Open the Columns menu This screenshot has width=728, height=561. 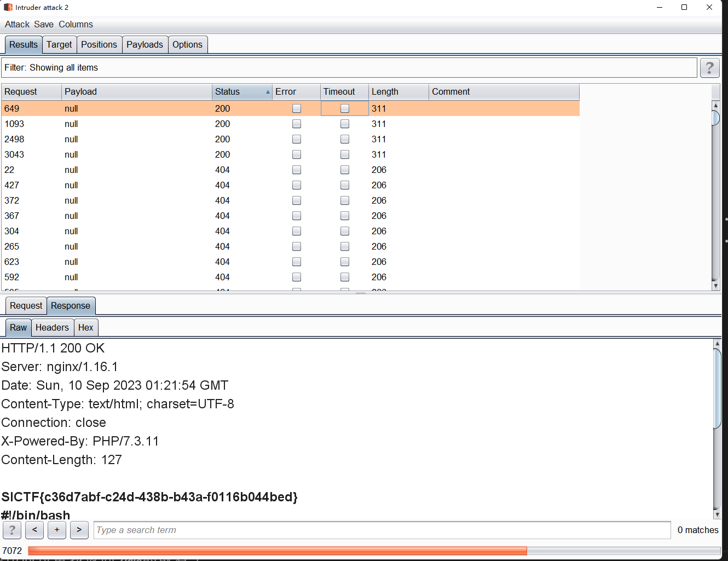tap(76, 24)
